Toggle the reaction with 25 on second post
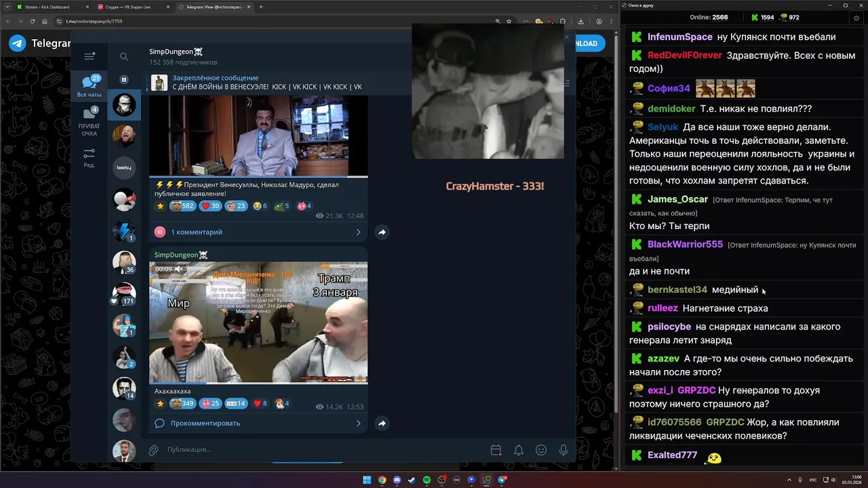 (x=210, y=403)
